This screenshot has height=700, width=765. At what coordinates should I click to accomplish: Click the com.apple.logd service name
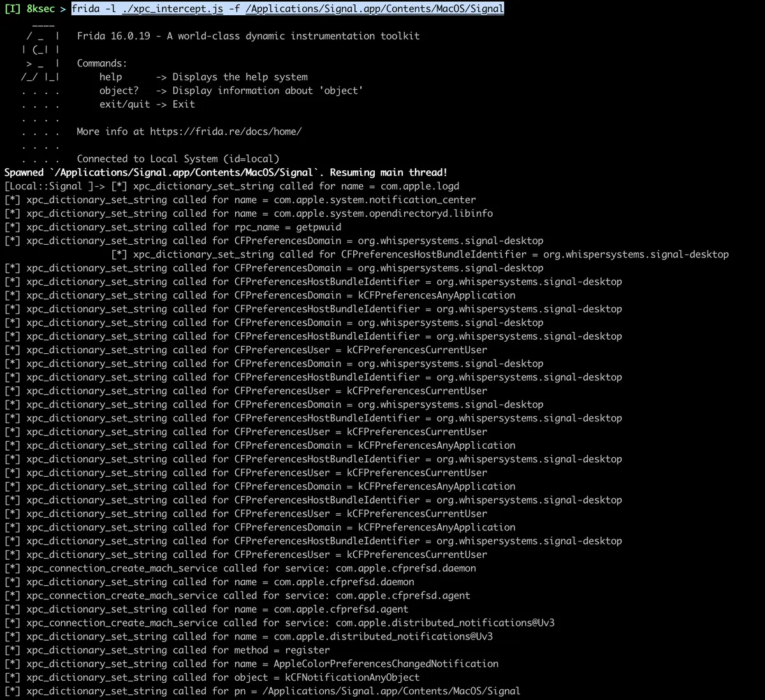click(x=419, y=186)
